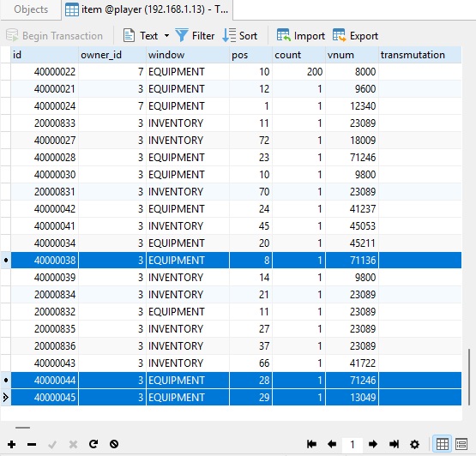Switch to grid view

(442, 445)
